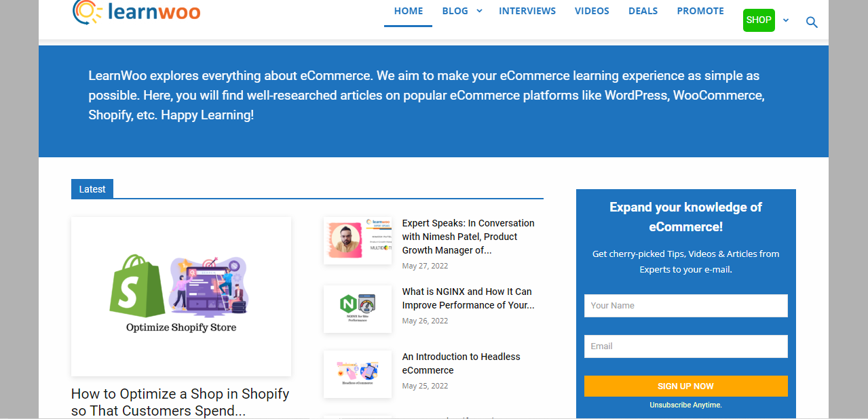The image size is (868, 419).
Task: Select the Latest section tab
Action: (x=92, y=189)
